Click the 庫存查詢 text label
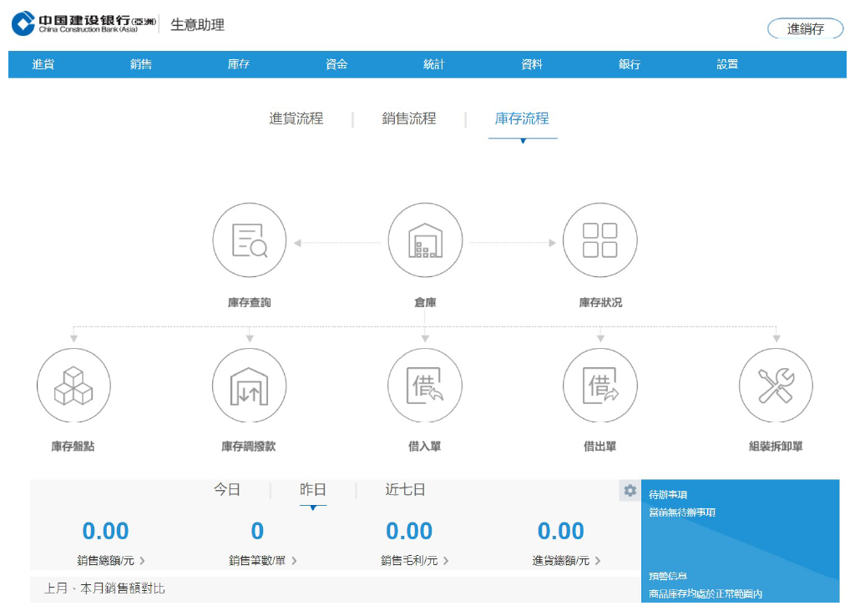The image size is (855, 616). (x=249, y=302)
